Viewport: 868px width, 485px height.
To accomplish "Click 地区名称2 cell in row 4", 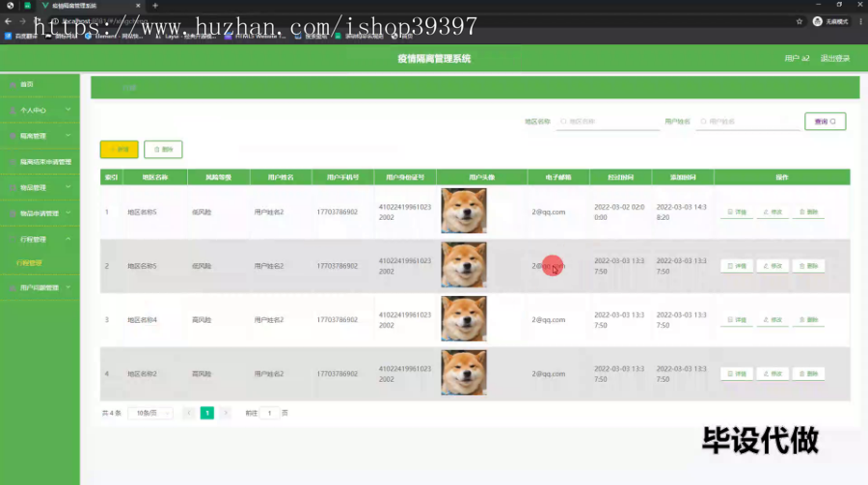I will [x=143, y=374].
